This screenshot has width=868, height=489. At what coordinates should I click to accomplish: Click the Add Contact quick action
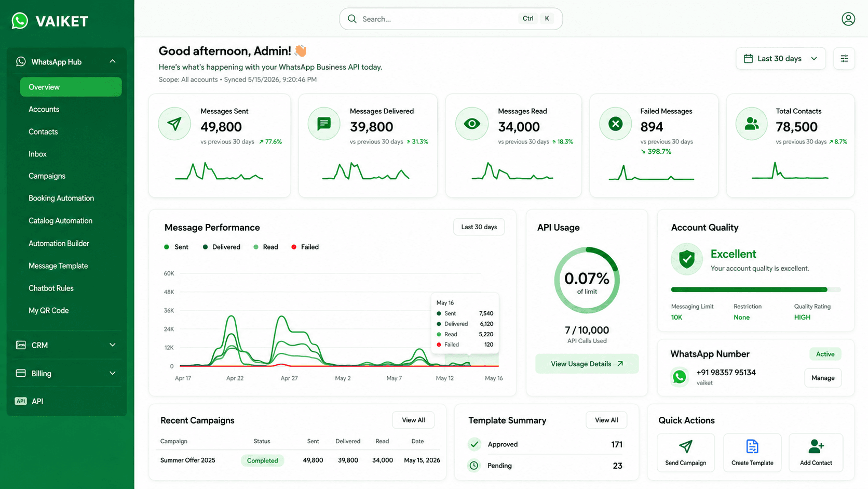816,453
